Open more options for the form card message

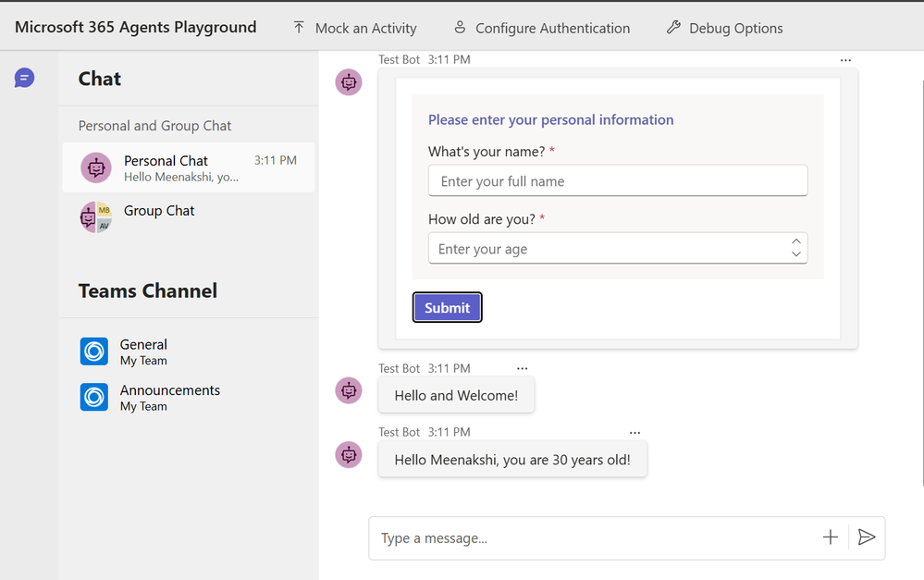845,60
